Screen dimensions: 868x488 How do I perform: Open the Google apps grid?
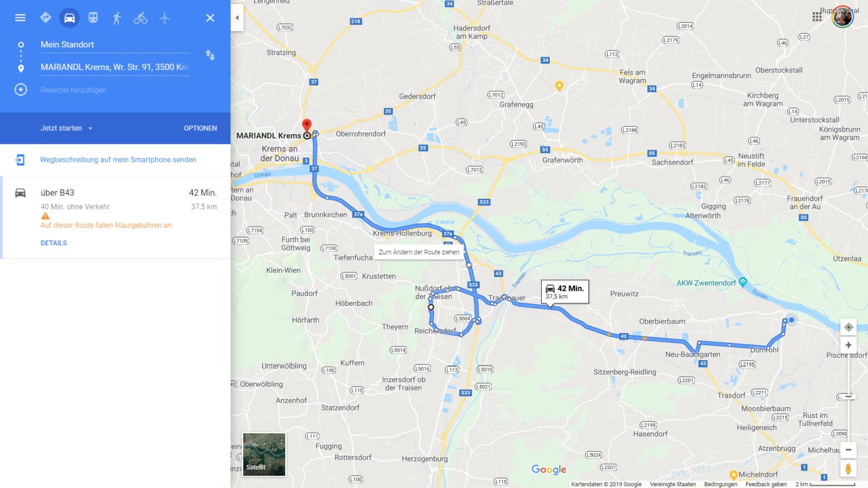click(x=817, y=17)
